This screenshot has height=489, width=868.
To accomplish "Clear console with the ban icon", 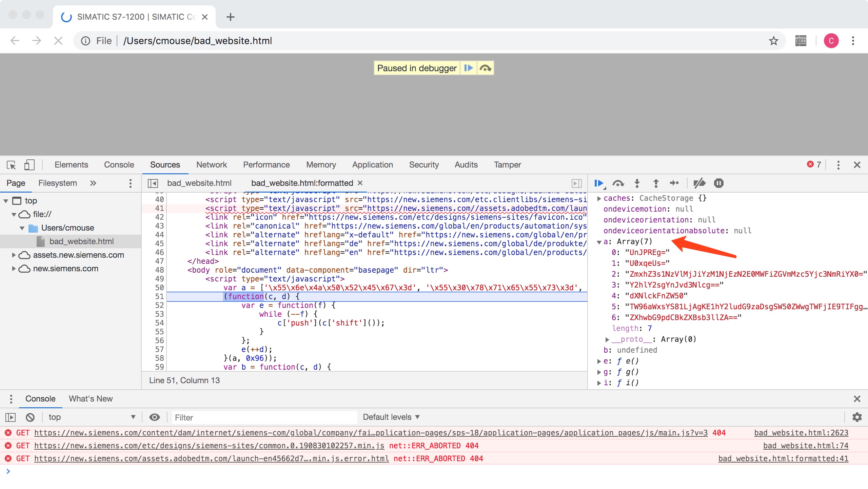I will tap(30, 417).
